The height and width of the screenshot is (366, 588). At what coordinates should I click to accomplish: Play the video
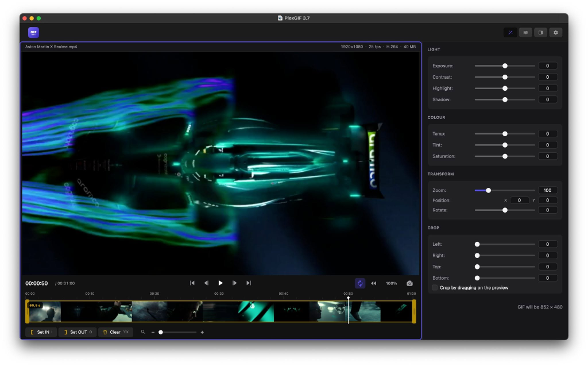coord(220,283)
